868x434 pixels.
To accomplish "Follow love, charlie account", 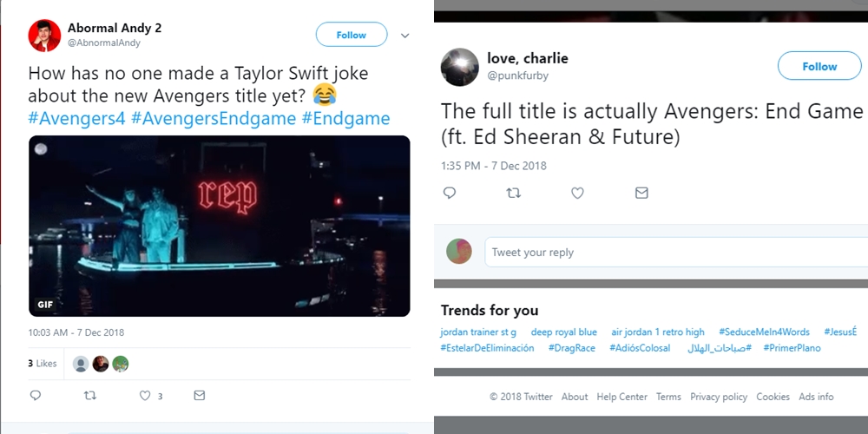I will pyautogui.click(x=819, y=66).
